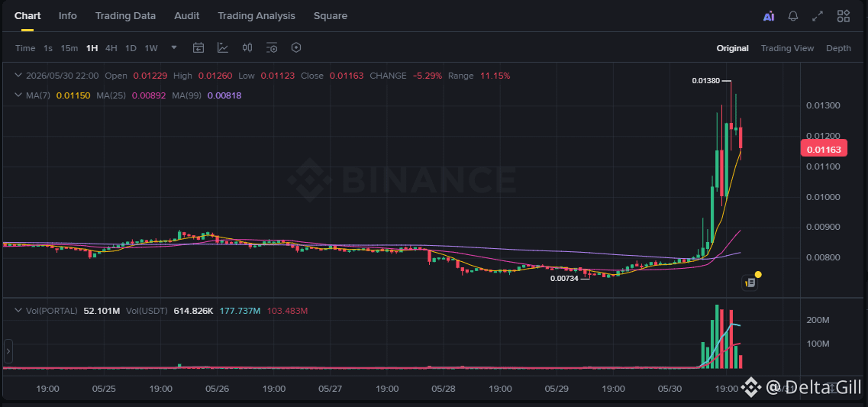Select the 1H time interval

pos(92,48)
